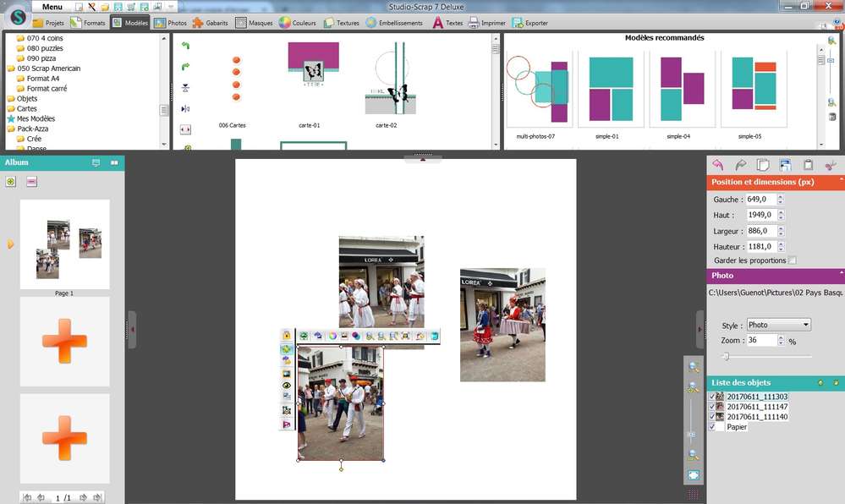Open the Textes tab
This screenshot has width=845, height=504.
(447, 23)
